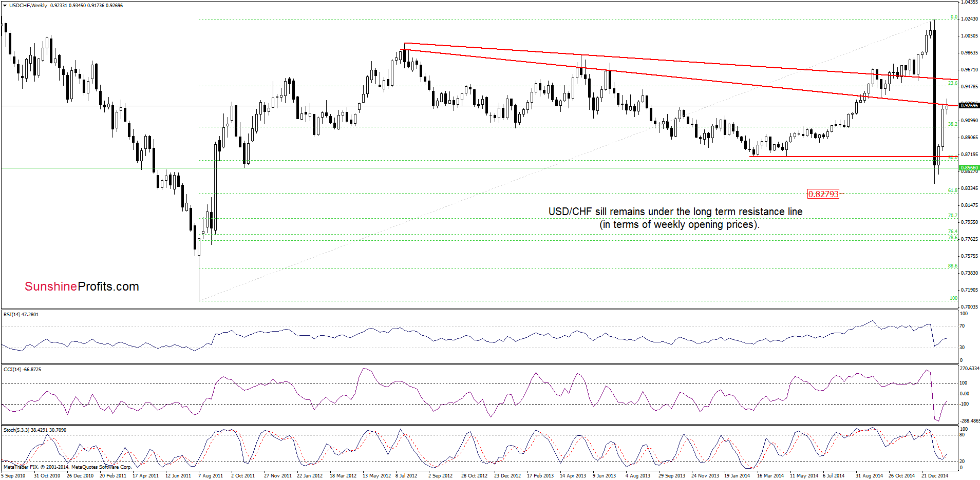Click the 12 Jun 2011 date label

pos(178,476)
